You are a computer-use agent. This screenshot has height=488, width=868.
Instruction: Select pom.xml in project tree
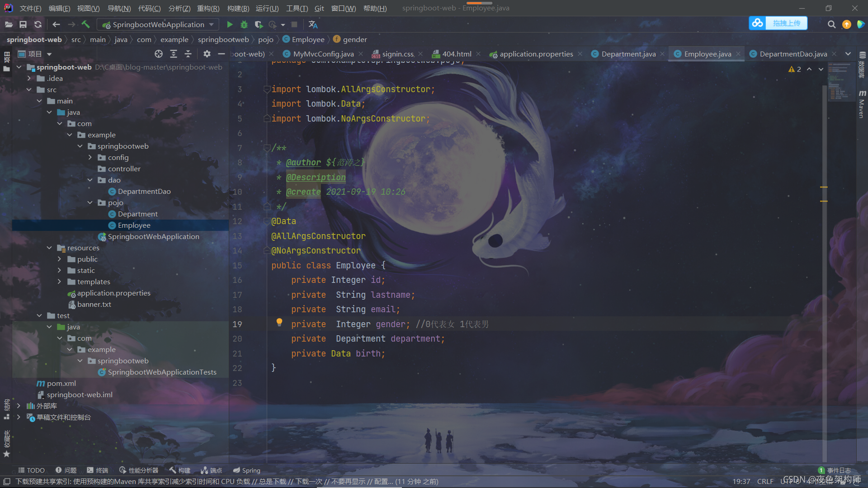click(x=57, y=383)
